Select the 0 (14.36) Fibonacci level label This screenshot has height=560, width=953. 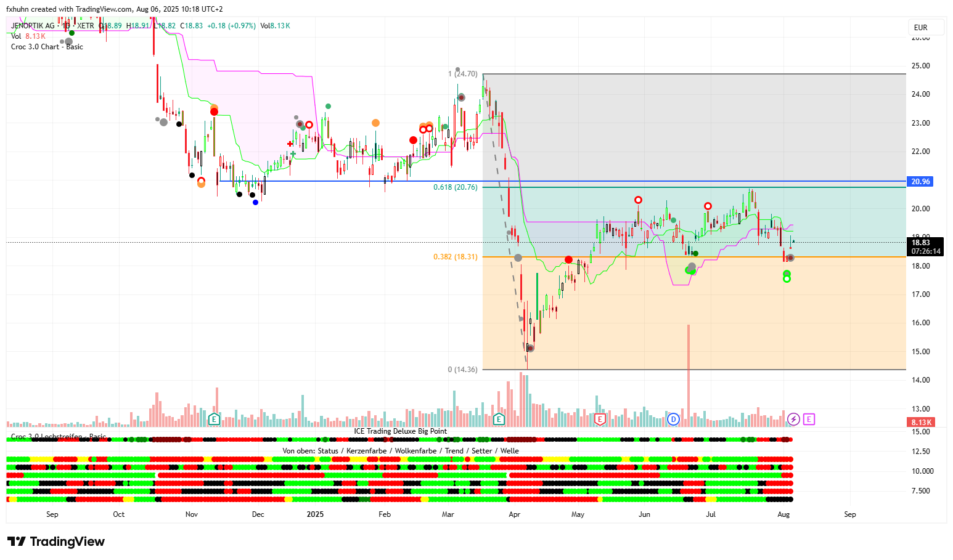[x=462, y=370]
